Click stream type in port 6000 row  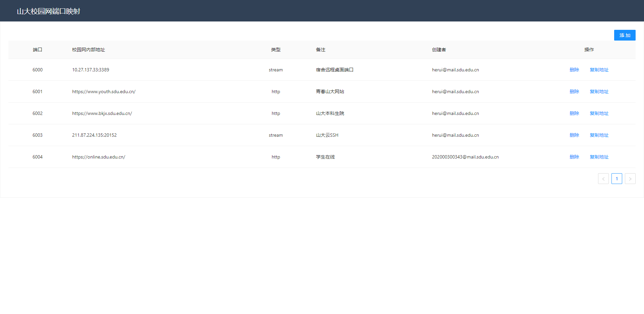point(276,70)
